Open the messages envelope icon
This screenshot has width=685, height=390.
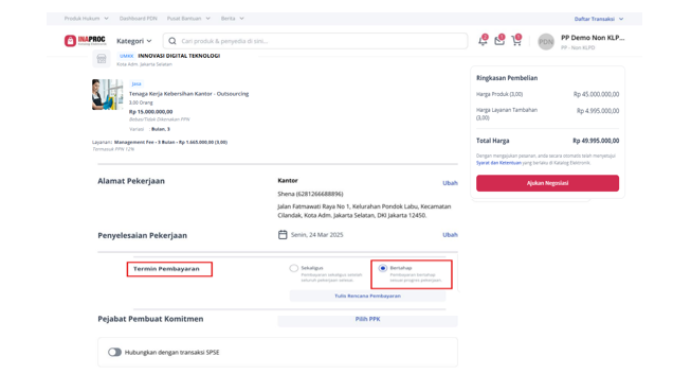[x=499, y=40]
